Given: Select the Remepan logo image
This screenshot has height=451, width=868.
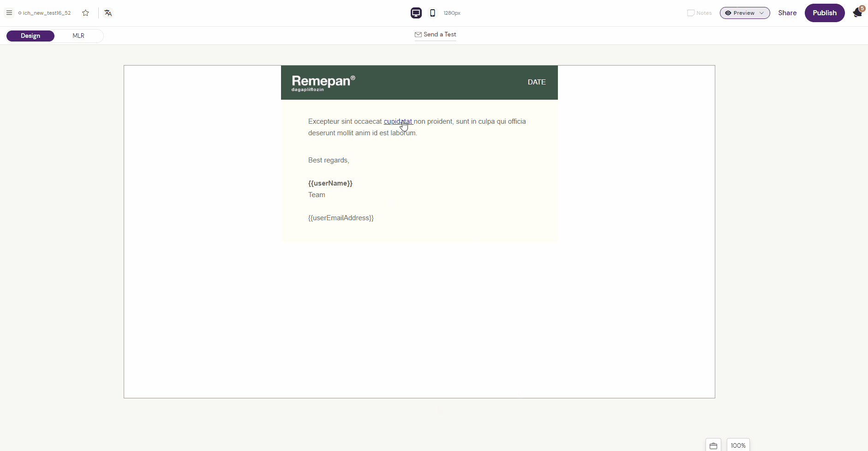Looking at the screenshot, I should coord(323,83).
